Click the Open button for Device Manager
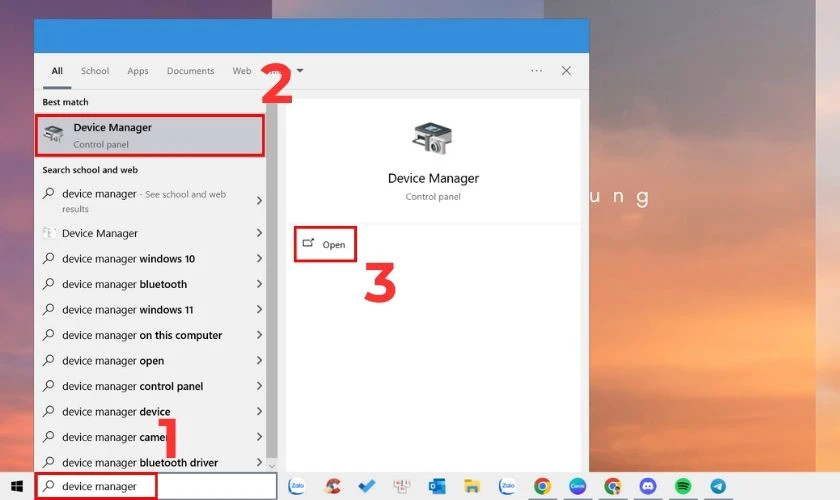The width and height of the screenshot is (840, 500). [325, 244]
